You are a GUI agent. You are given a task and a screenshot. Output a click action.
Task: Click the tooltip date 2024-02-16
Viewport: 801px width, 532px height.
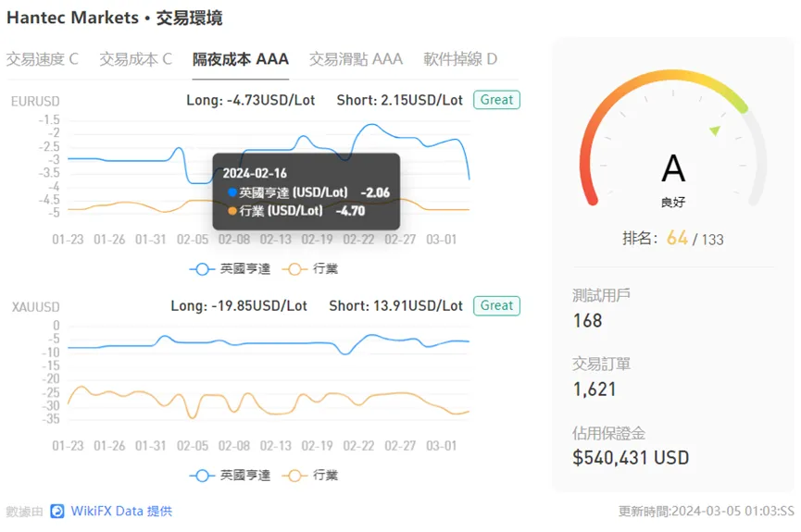[x=255, y=173]
